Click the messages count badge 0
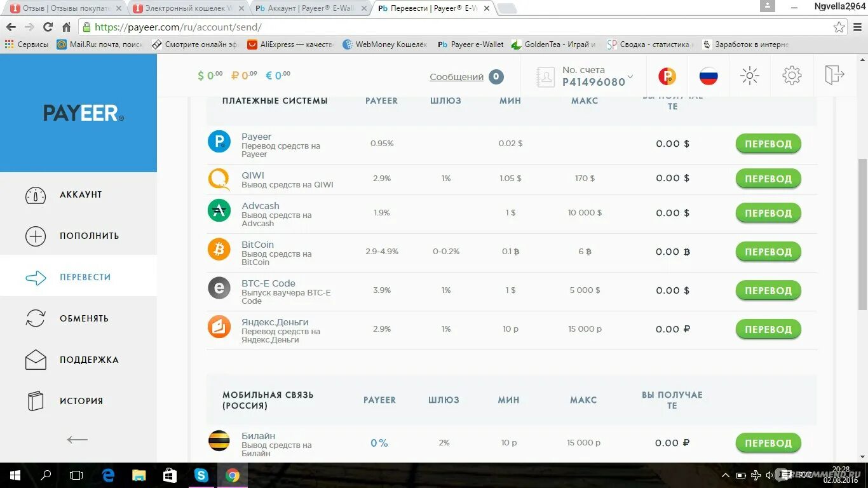 (x=496, y=77)
